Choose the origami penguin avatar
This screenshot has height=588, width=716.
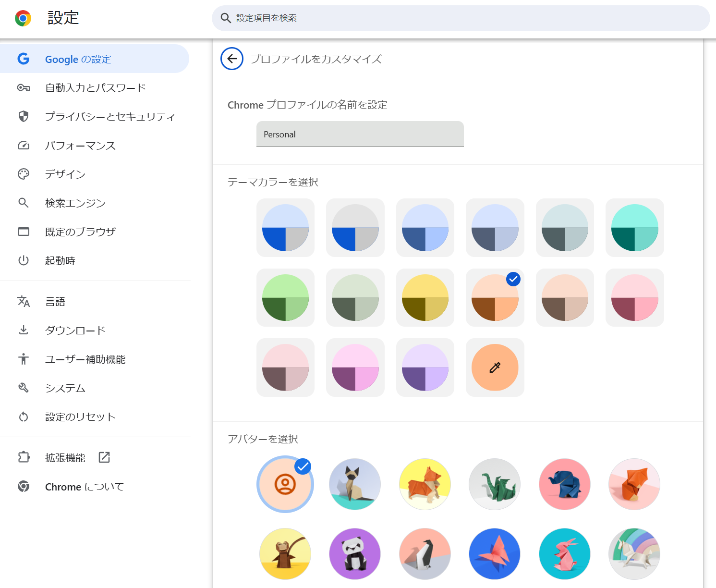[x=425, y=554]
